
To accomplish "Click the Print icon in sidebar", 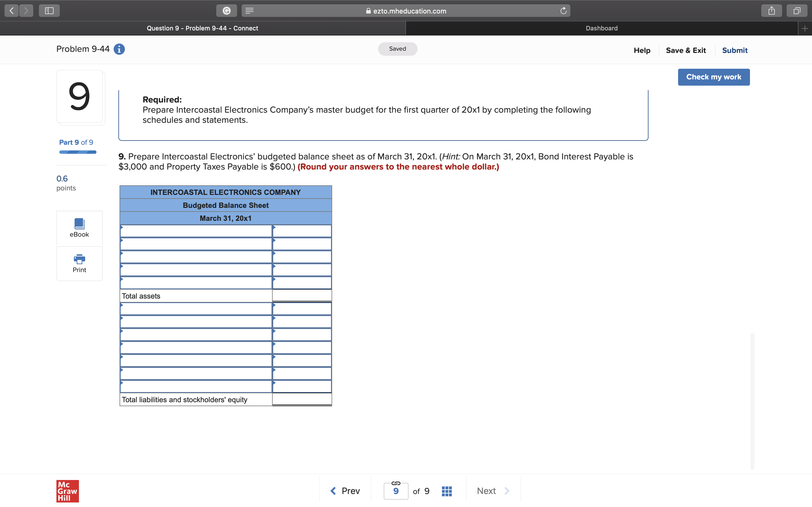I will 79,263.
